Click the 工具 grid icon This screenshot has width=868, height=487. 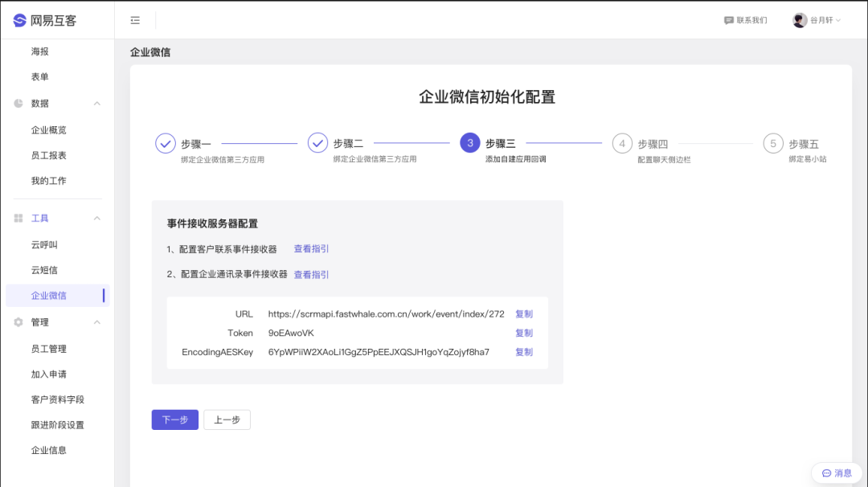tap(18, 219)
